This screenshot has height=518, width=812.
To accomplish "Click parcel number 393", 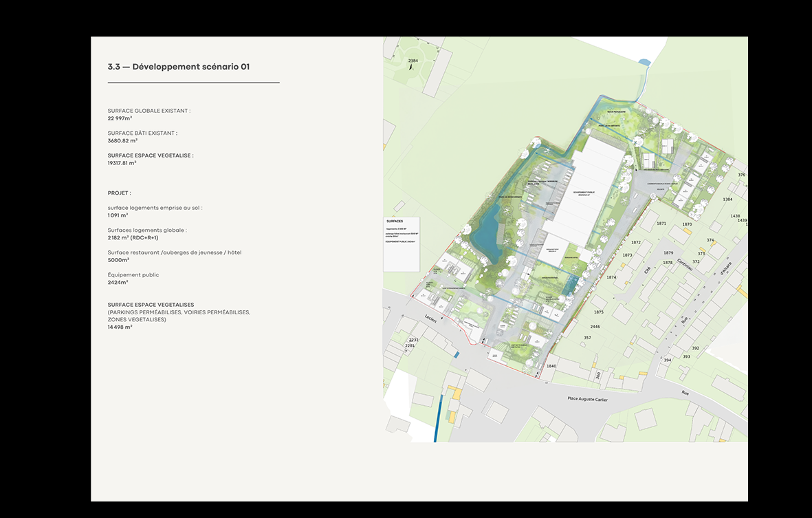I will [686, 357].
